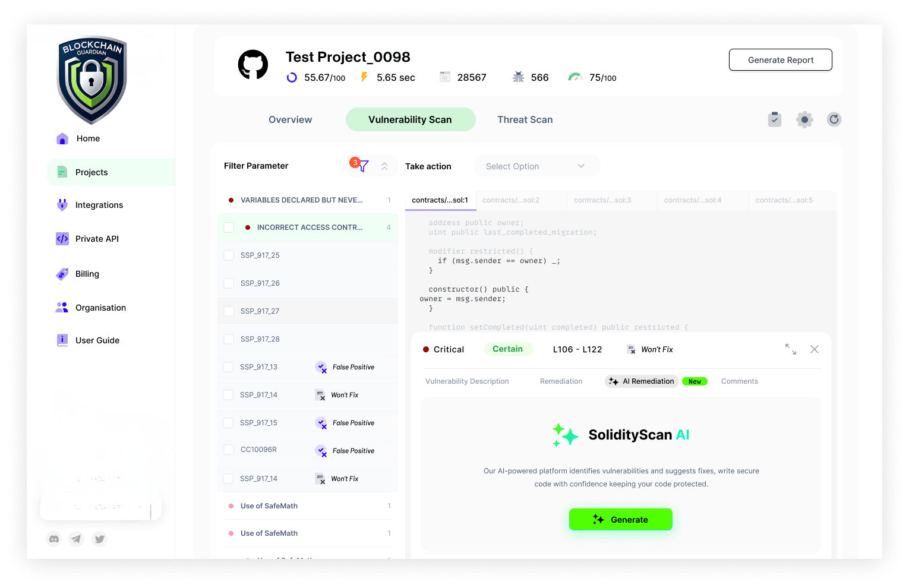Open the Discord icon in sidebar
The height and width of the screenshot is (588, 909).
coord(54,539)
